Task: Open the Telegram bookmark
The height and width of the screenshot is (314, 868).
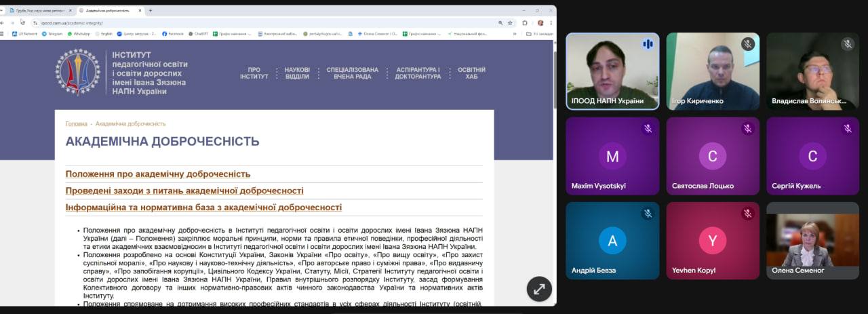Action: click(x=52, y=33)
